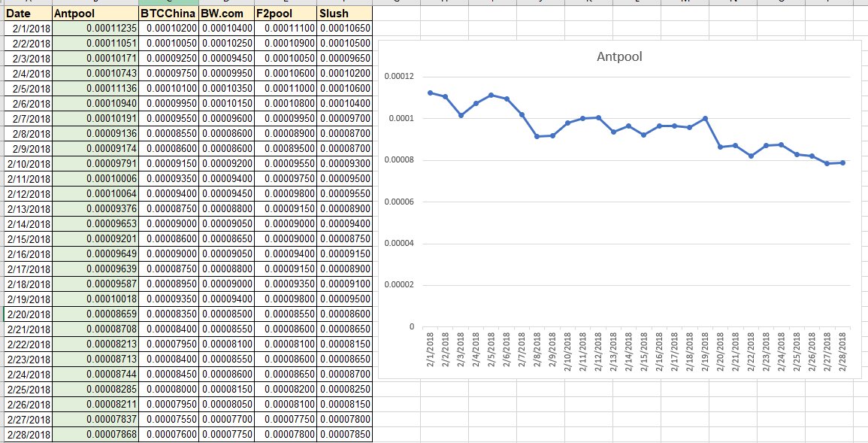Select the BTCChina header cell
The width and height of the screenshot is (868, 443).
tap(168, 14)
